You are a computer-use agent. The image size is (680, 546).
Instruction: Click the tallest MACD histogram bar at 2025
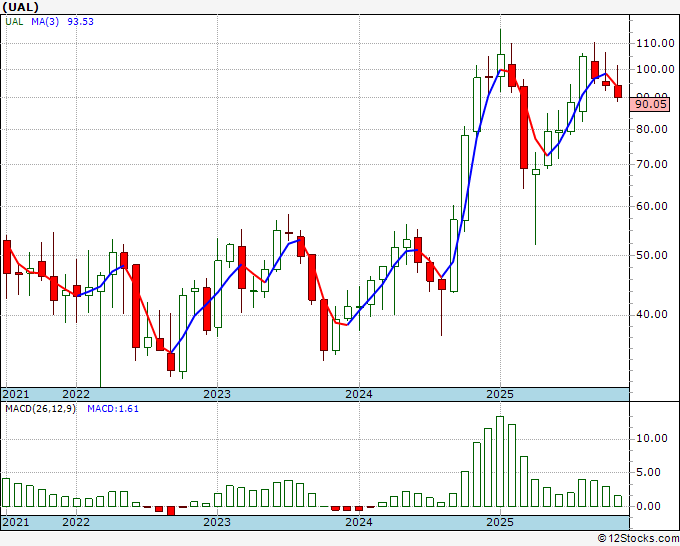tap(500, 461)
